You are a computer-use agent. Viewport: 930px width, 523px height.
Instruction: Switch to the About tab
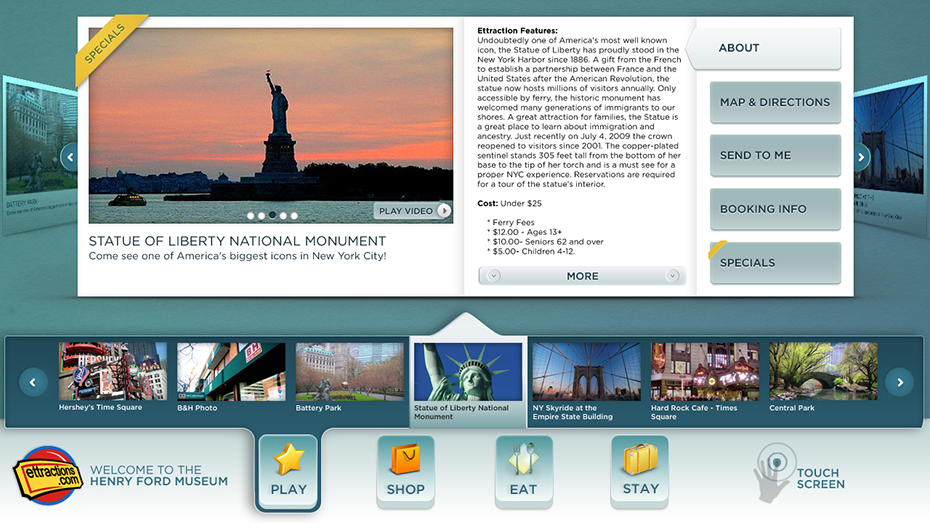[764, 48]
